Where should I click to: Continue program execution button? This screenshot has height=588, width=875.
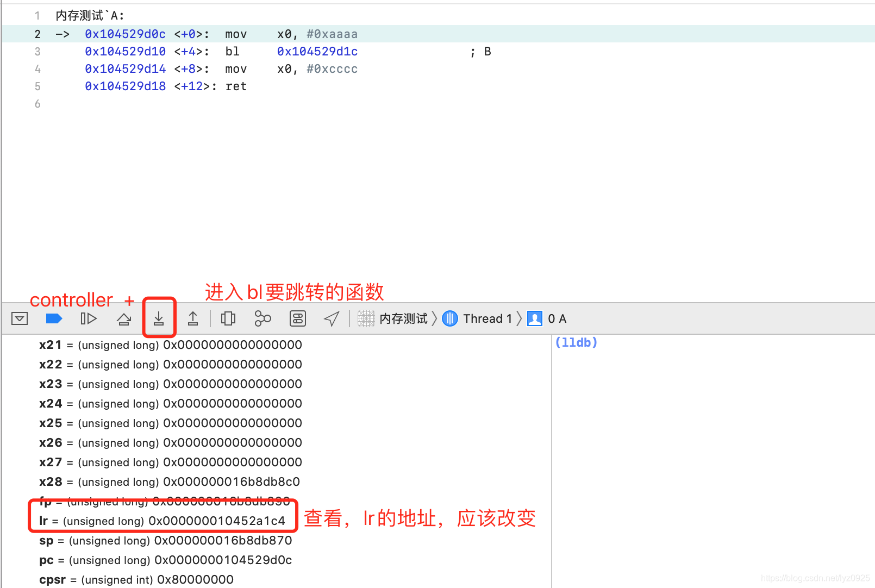point(89,318)
